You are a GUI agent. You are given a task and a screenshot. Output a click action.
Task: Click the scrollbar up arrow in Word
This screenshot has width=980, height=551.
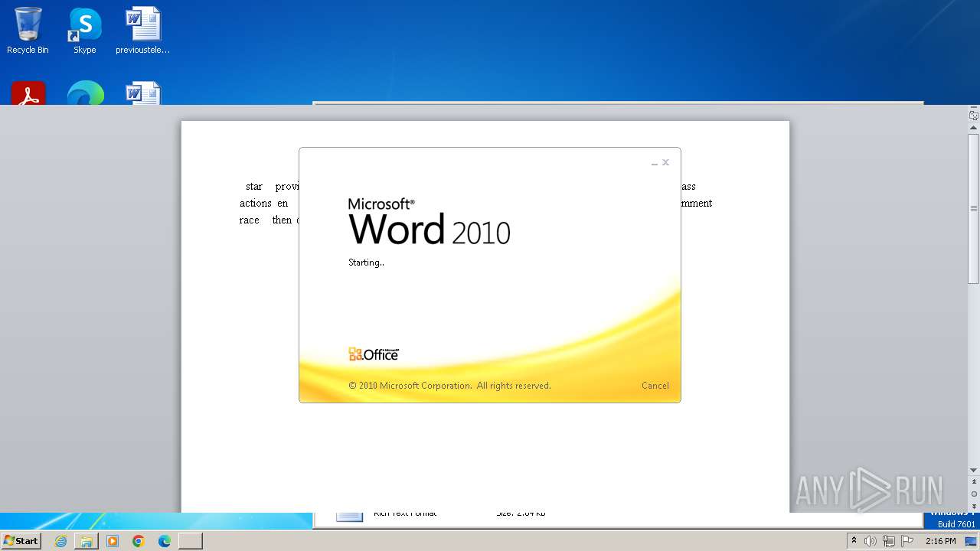pyautogui.click(x=974, y=128)
